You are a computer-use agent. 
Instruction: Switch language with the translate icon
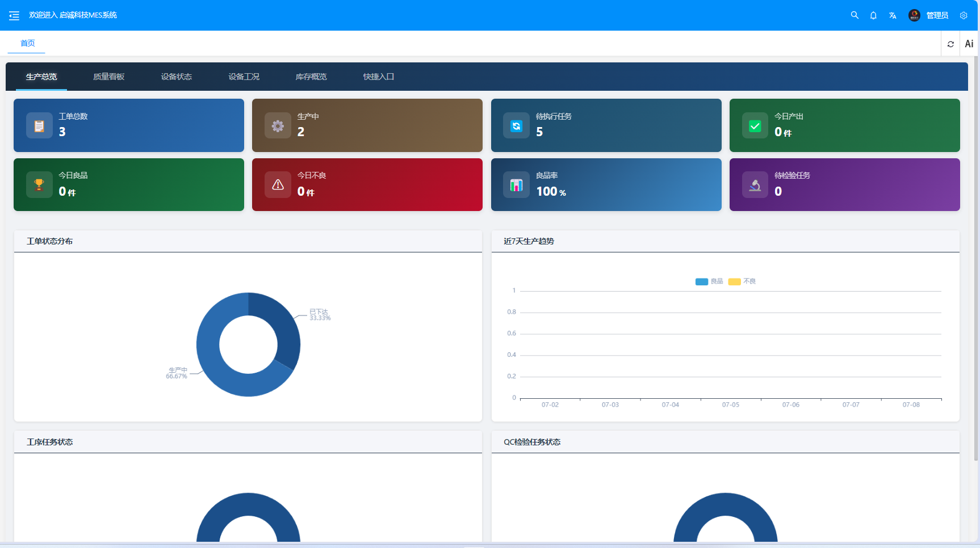893,15
